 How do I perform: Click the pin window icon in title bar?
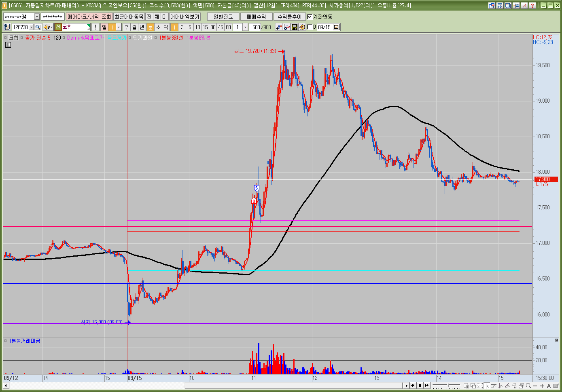[x=516, y=5]
